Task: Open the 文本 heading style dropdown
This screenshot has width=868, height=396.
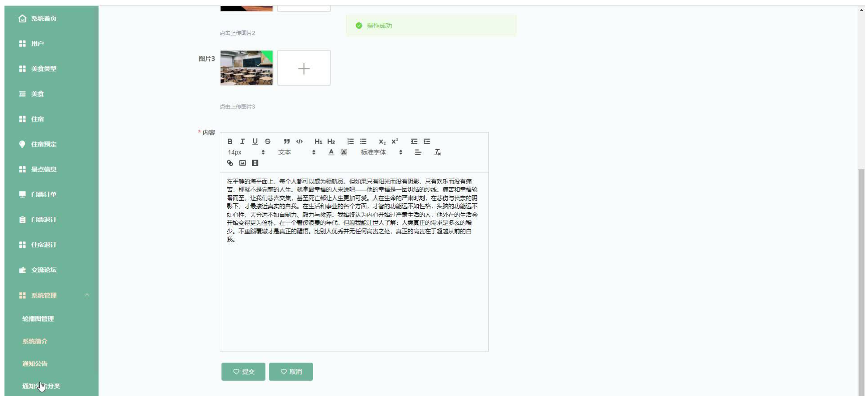Action: (x=297, y=152)
